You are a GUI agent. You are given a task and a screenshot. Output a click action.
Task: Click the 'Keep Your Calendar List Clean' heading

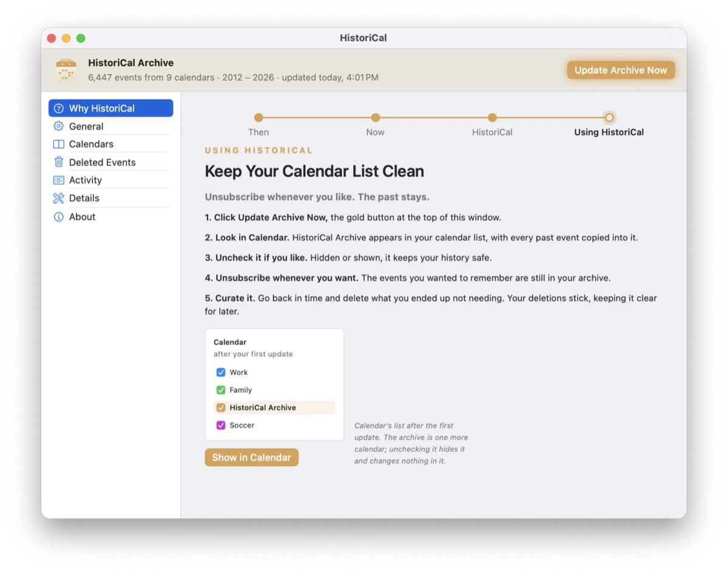coord(314,171)
